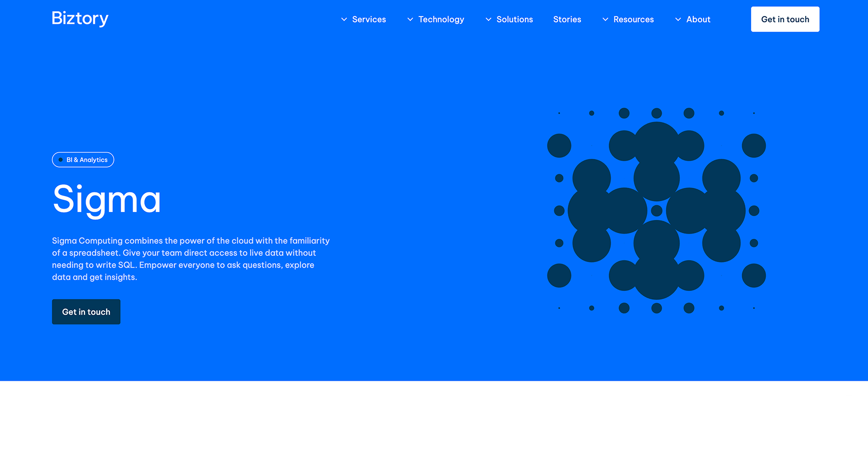Open the Resources menu label
This screenshot has width=868, height=456.
tap(633, 20)
